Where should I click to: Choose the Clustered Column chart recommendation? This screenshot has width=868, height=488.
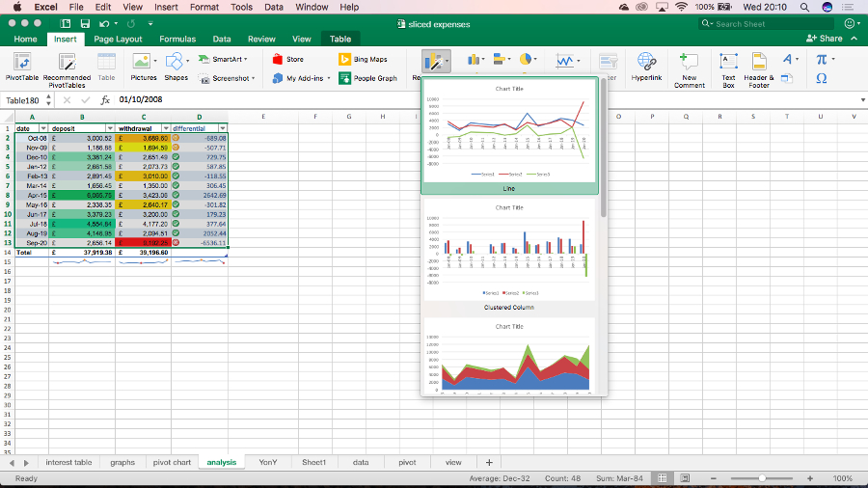509,255
